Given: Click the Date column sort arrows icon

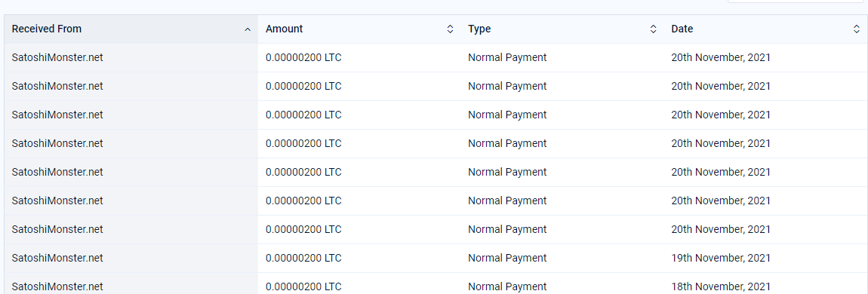Looking at the screenshot, I should (x=857, y=29).
